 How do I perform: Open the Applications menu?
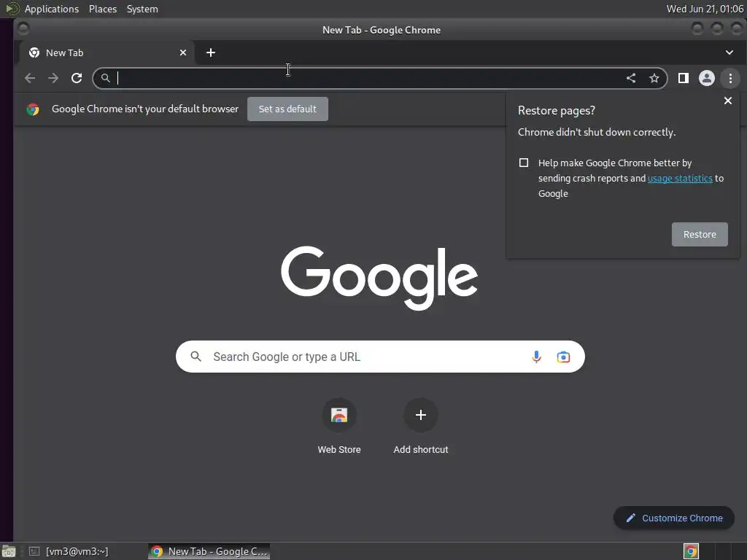tap(52, 9)
